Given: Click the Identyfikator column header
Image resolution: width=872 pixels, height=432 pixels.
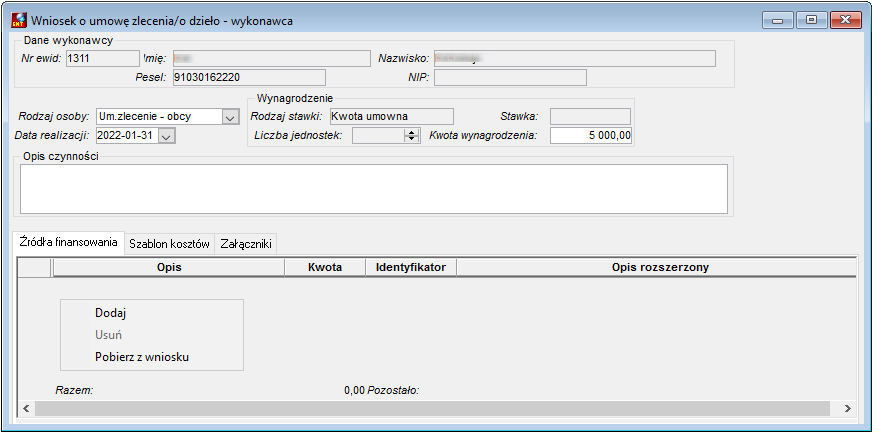Looking at the screenshot, I should (x=410, y=267).
